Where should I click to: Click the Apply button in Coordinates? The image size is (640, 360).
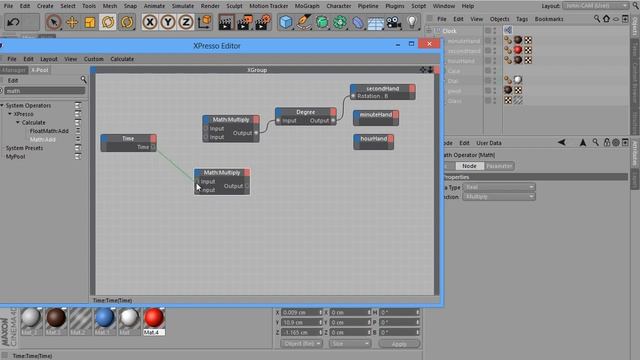coord(399,344)
